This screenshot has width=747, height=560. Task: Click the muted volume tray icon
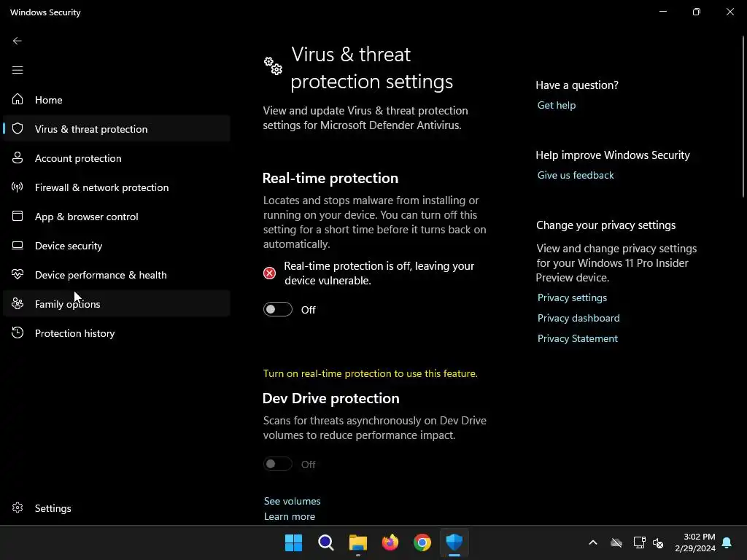point(658,542)
